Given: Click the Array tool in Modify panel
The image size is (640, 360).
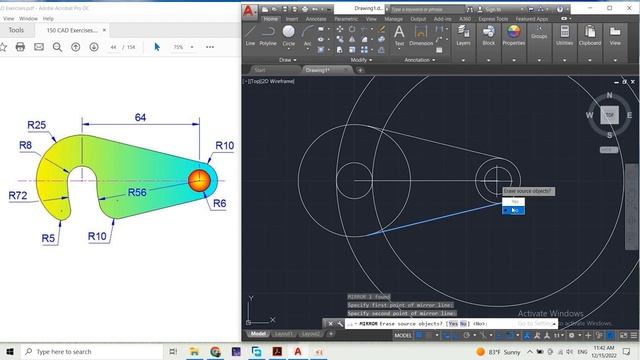Looking at the screenshot, I should click(364, 49).
